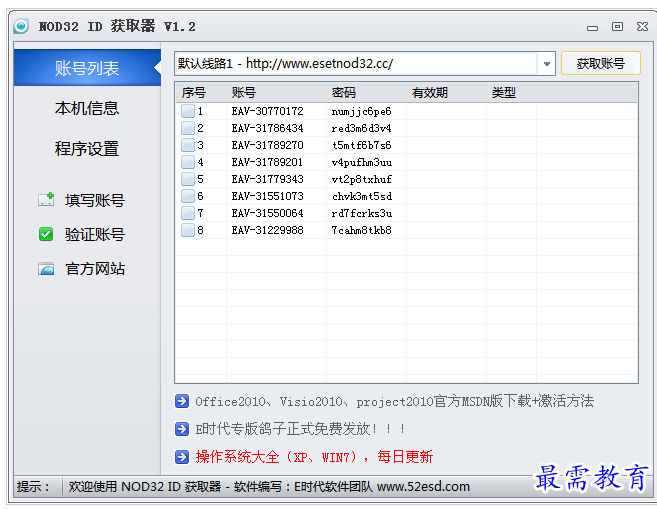Click password red3m6d3v4
657x509 pixels.
click(362, 128)
